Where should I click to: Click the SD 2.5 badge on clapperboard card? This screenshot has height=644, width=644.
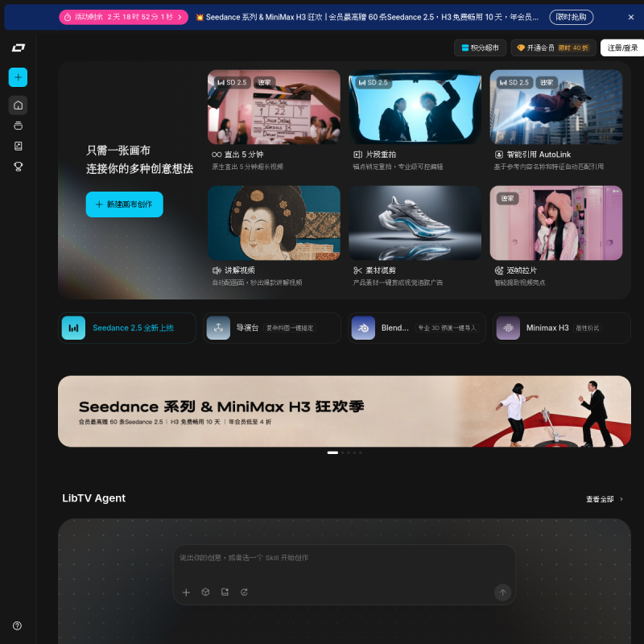[233, 83]
